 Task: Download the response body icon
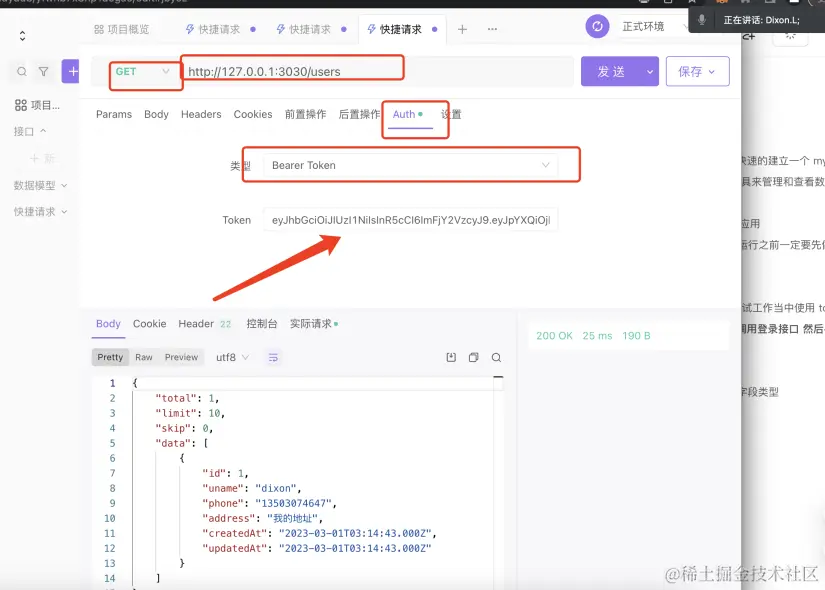point(451,357)
